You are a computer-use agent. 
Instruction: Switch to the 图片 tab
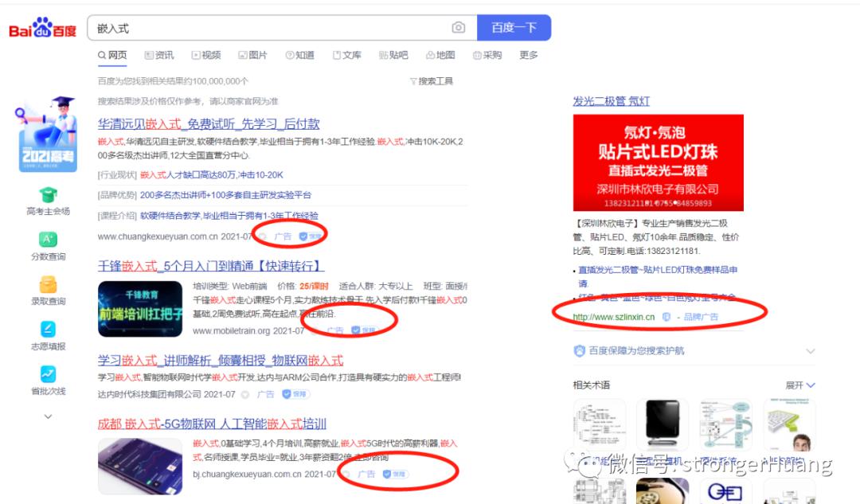point(253,55)
